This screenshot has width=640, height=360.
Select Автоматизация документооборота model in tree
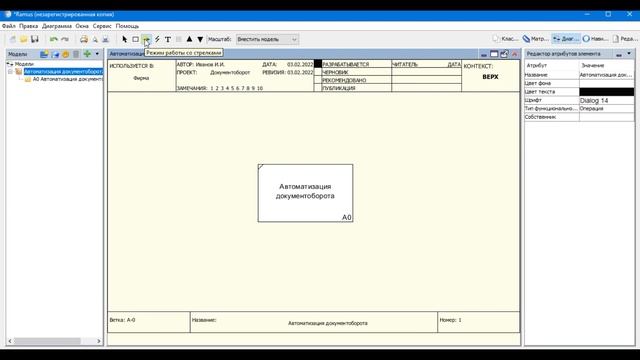(63, 71)
